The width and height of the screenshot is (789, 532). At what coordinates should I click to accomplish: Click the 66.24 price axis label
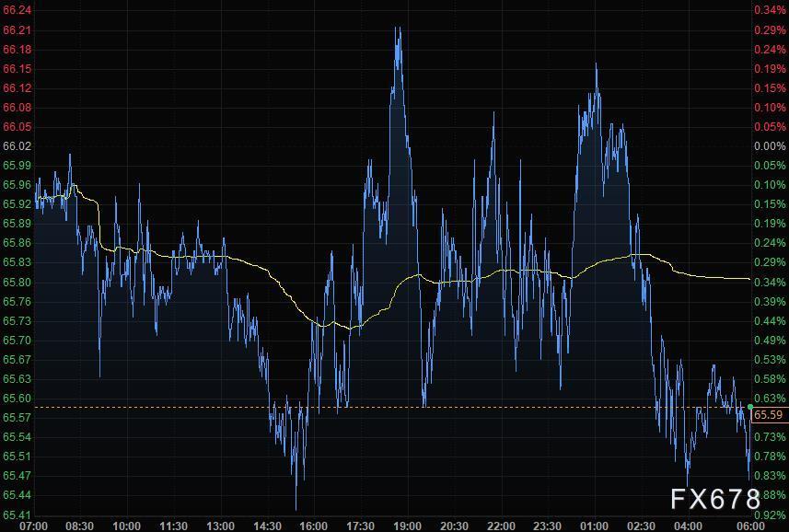pyautogui.click(x=17, y=10)
